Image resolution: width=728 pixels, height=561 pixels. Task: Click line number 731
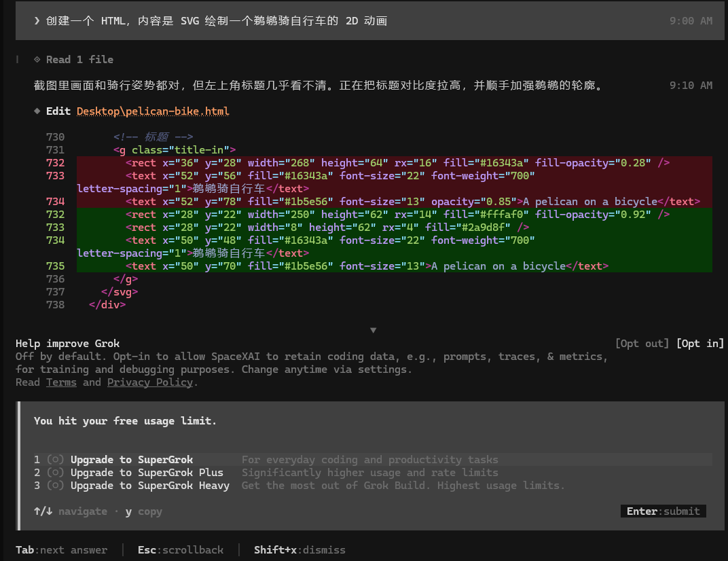click(55, 150)
